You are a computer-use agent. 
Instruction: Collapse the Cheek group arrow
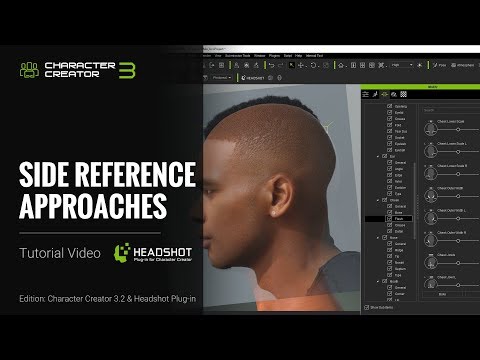[x=378, y=200]
